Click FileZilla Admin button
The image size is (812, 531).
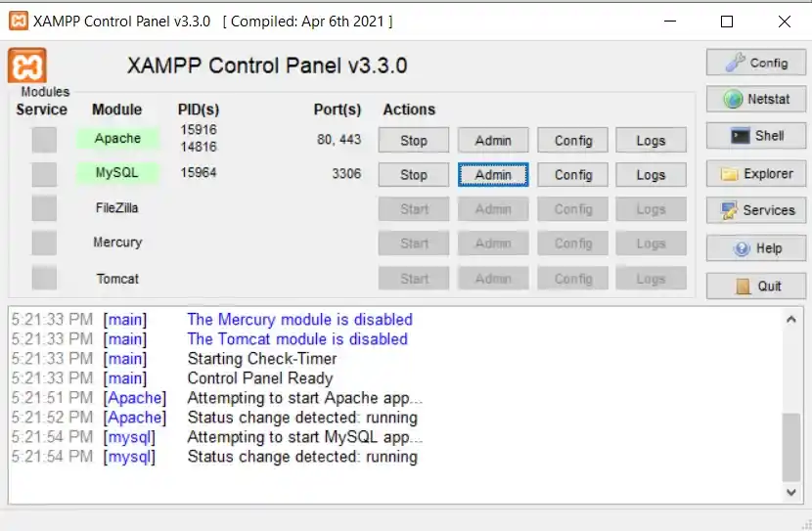click(x=493, y=209)
